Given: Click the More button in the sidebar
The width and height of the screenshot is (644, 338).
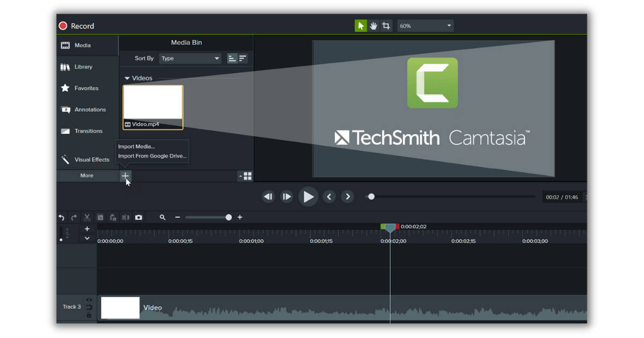Looking at the screenshot, I should [87, 175].
